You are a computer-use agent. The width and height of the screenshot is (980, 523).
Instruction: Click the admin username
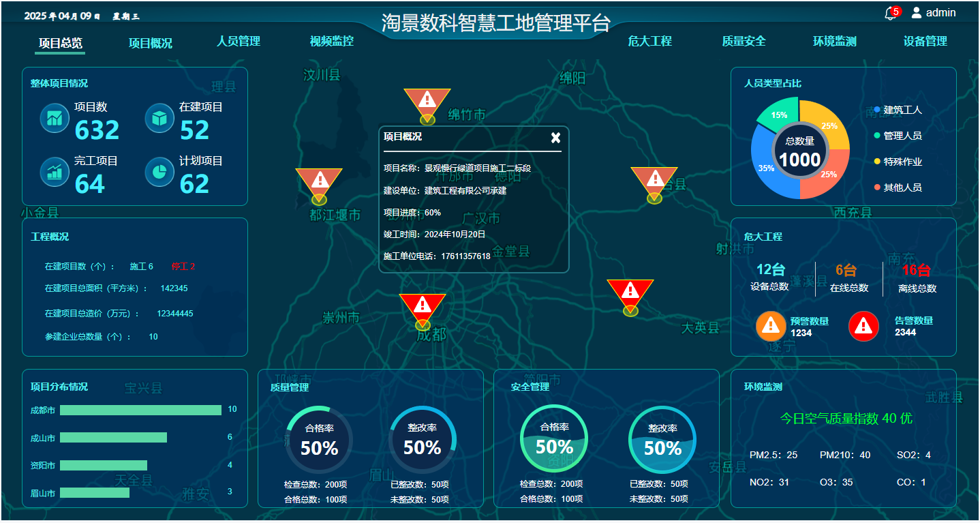941,12
